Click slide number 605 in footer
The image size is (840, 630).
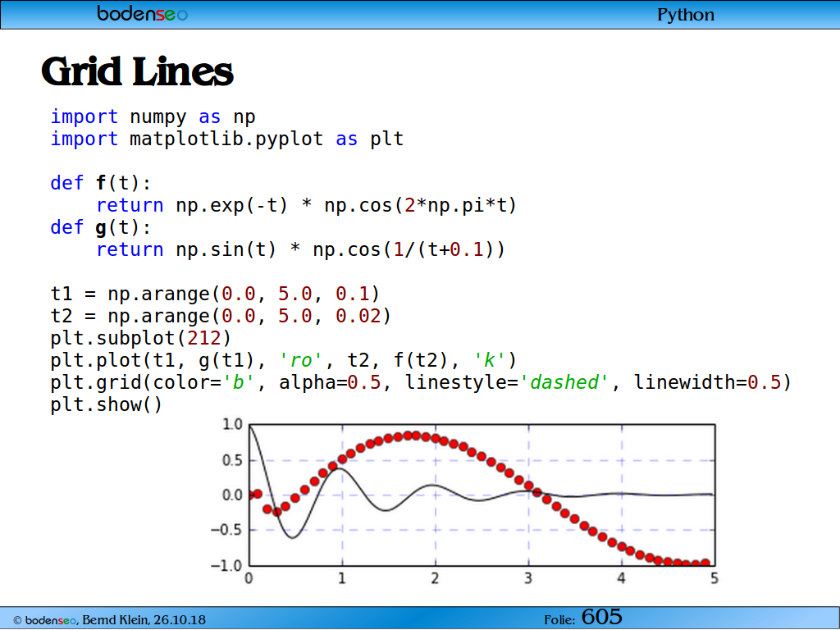click(x=601, y=617)
